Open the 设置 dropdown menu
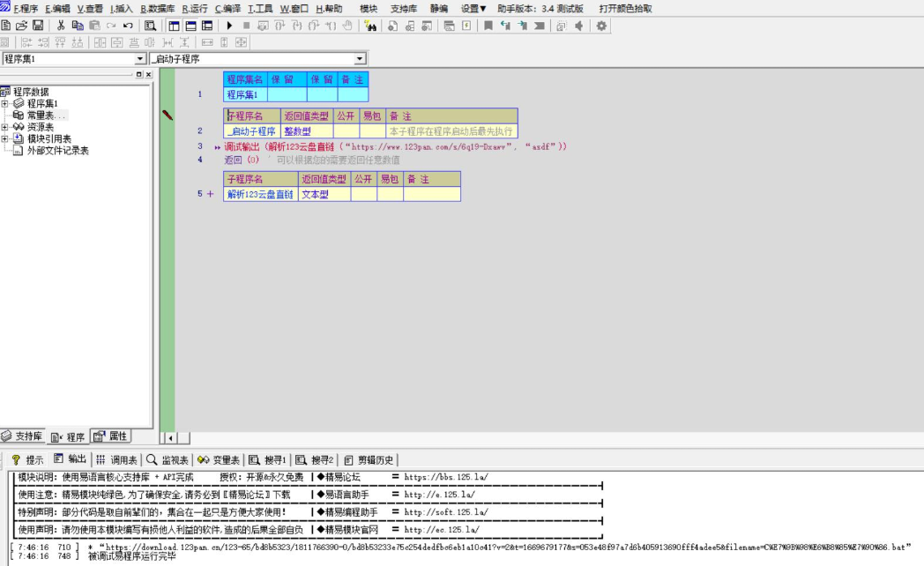 click(473, 8)
